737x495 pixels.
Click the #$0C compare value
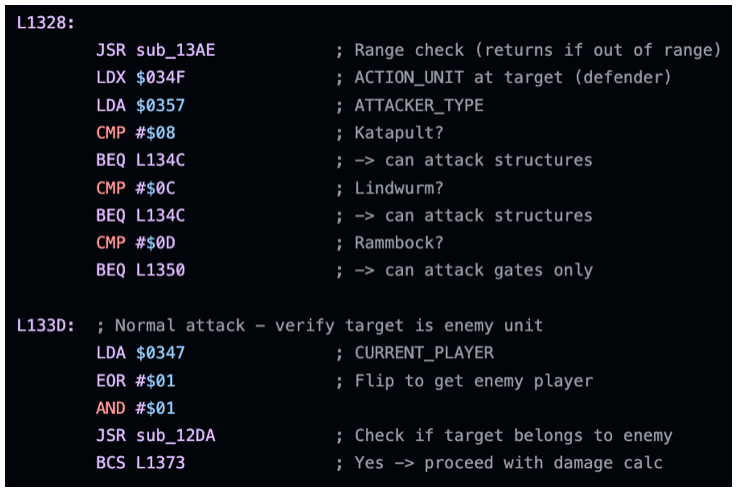(x=155, y=187)
